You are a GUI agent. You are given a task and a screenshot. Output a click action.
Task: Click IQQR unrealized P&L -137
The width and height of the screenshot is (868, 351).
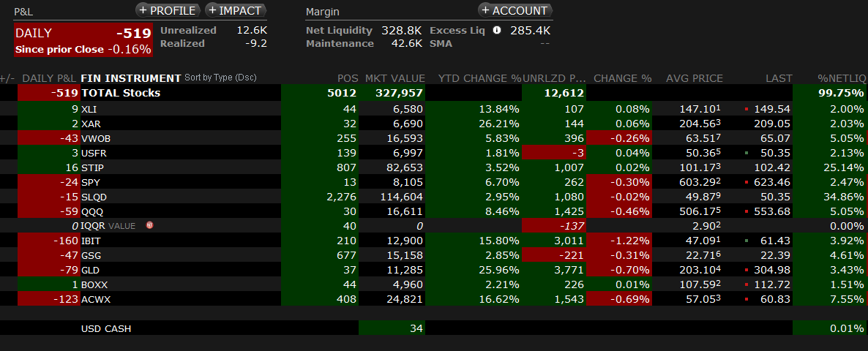pyautogui.click(x=572, y=225)
